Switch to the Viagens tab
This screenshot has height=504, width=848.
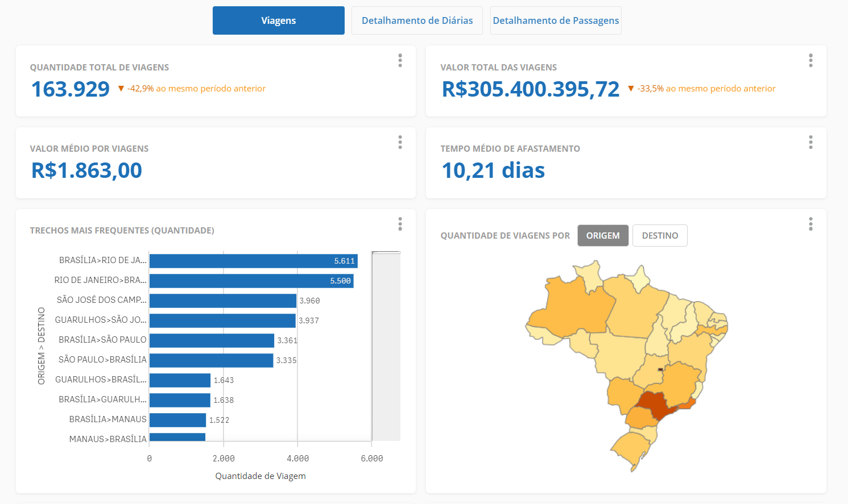[278, 20]
